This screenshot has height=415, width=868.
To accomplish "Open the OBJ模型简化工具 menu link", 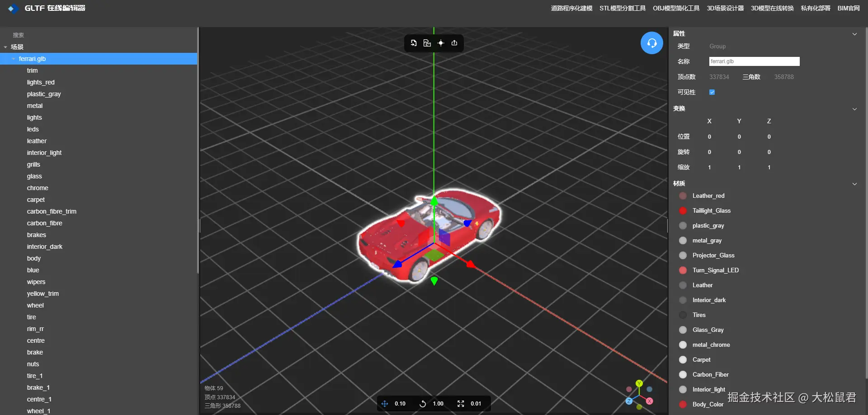I will pyautogui.click(x=676, y=8).
